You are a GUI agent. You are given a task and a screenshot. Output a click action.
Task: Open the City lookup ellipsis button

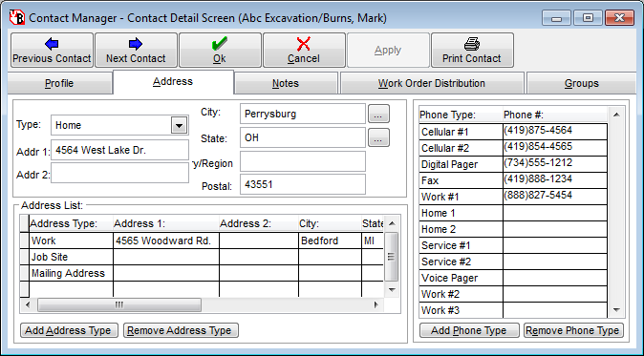pyautogui.click(x=378, y=114)
